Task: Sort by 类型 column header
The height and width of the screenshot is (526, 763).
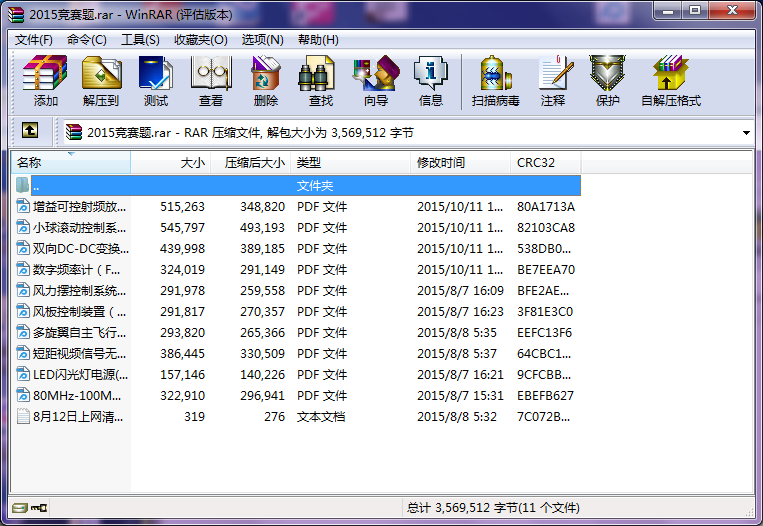Action: pos(351,163)
